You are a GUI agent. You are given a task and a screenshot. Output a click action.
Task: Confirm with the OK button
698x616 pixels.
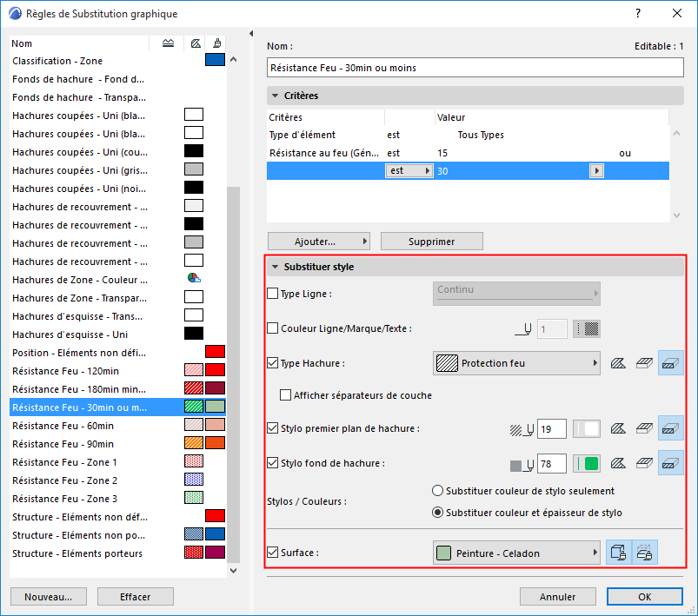click(x=645, y=596)
